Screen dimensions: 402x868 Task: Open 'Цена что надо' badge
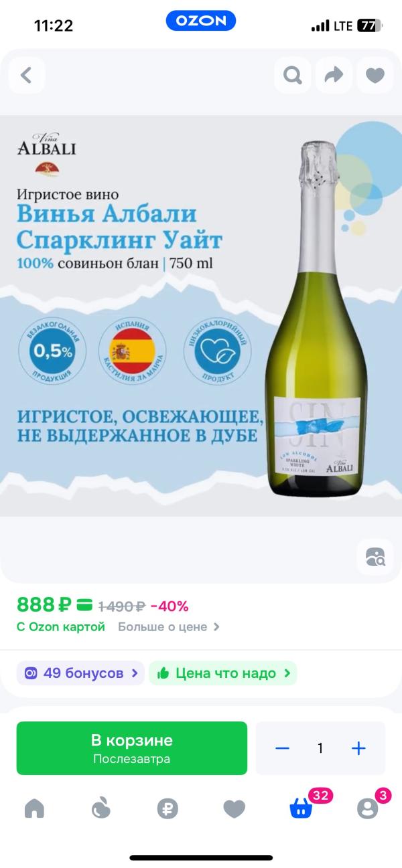[x=223, y=673]
